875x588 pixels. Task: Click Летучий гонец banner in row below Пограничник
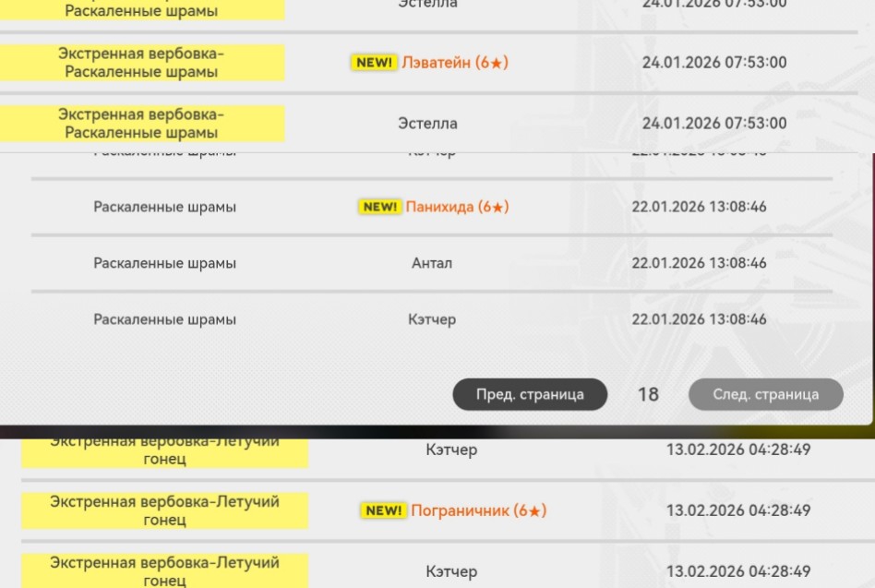click(164, 570)
